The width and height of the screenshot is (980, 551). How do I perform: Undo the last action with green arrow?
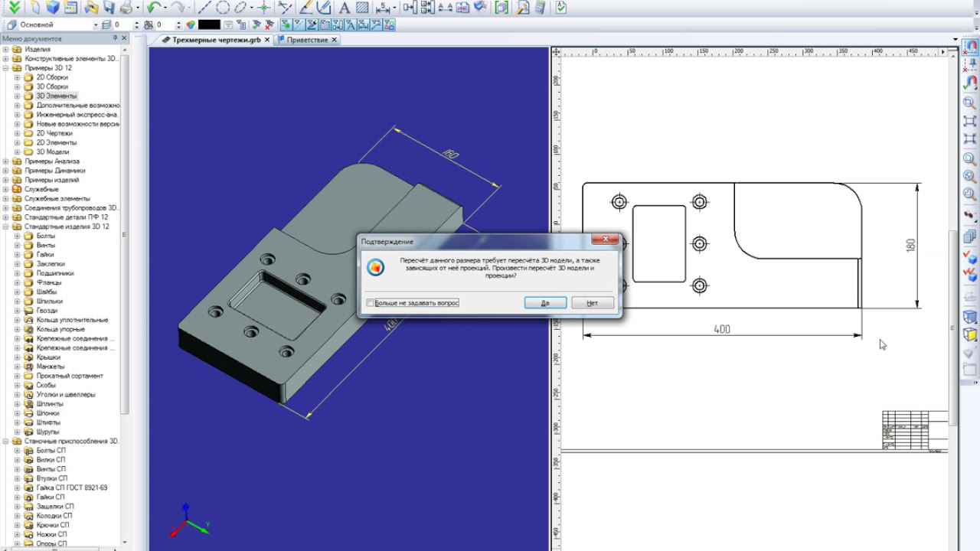(154, 8)
